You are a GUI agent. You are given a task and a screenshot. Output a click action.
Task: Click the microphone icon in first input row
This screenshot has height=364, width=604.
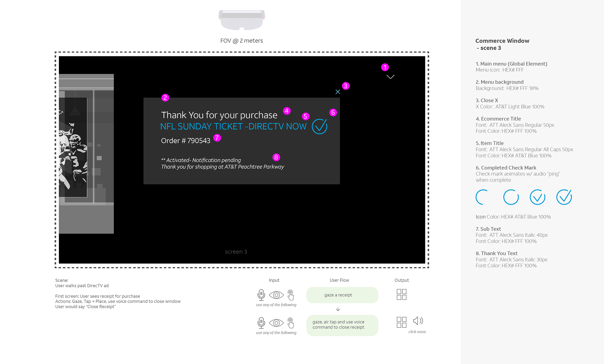click(261, 295)
